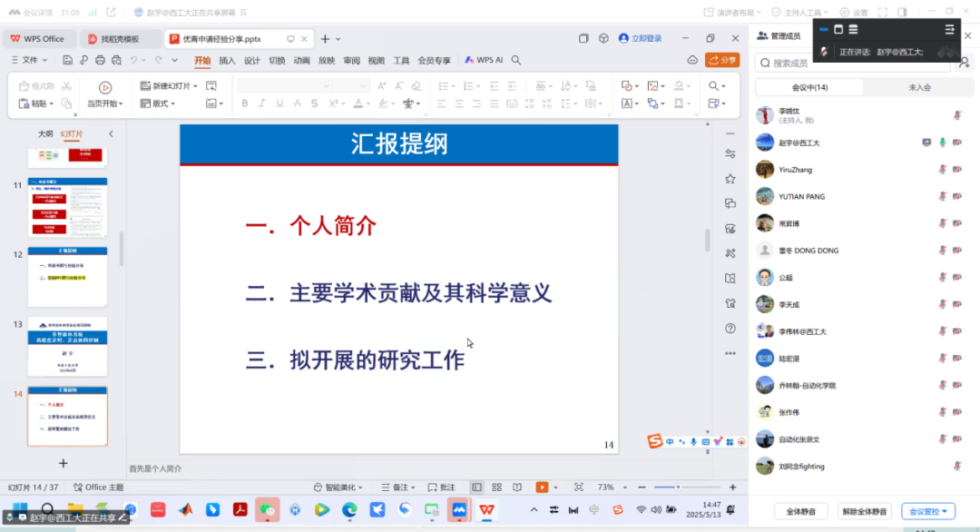Expand the font color dropdown arrow
Screen dimensions: 980x532
tap(367, 103)
